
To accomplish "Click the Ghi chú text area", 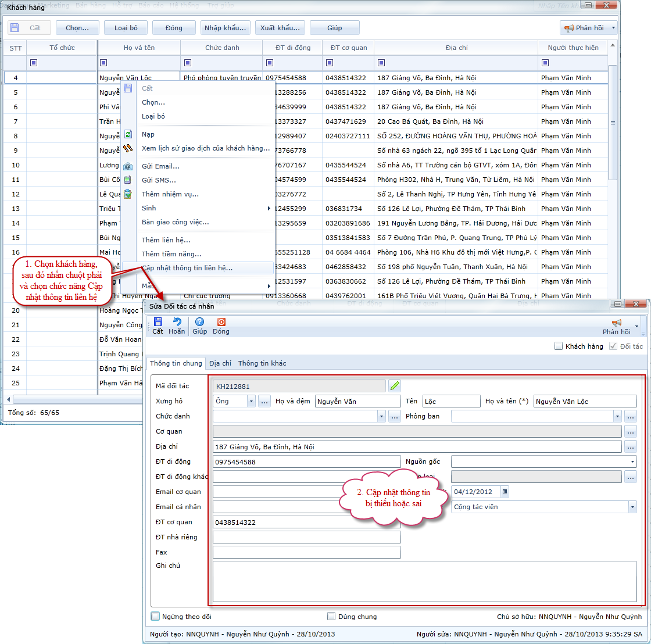I will click(424, 581).
